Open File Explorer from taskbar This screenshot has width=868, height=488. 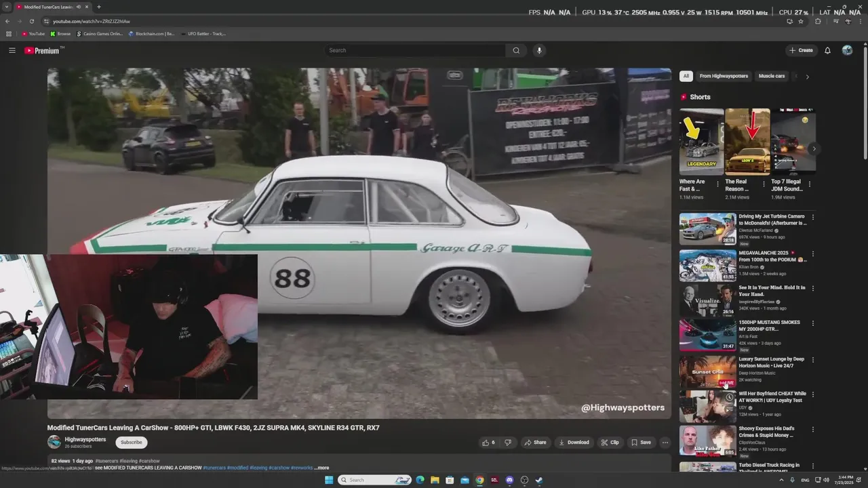tap(435, 480)
